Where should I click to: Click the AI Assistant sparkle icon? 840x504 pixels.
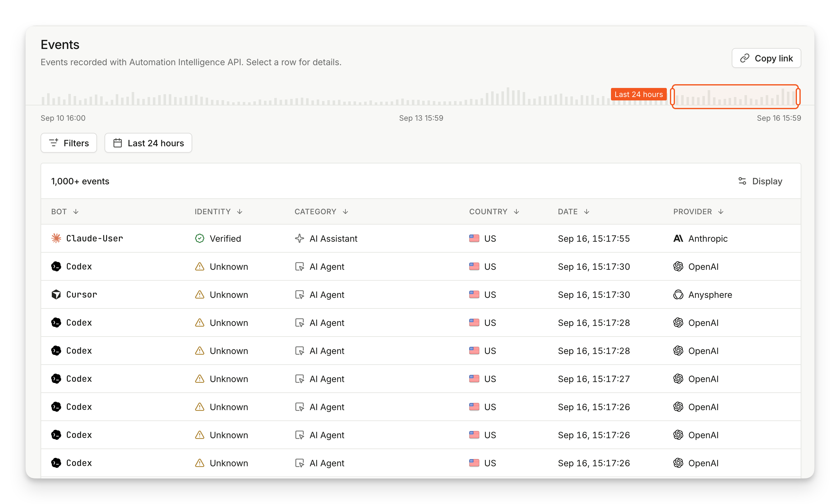point(299,238)
